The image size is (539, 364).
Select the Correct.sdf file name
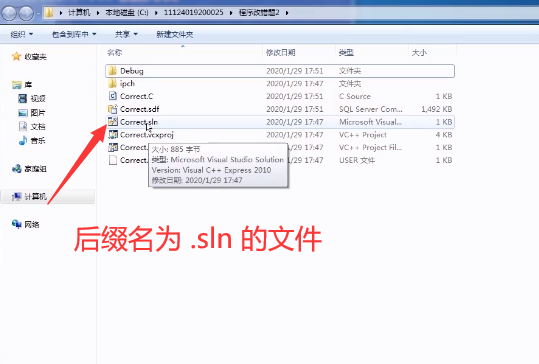pyautogui.click(x=140, y=109)
